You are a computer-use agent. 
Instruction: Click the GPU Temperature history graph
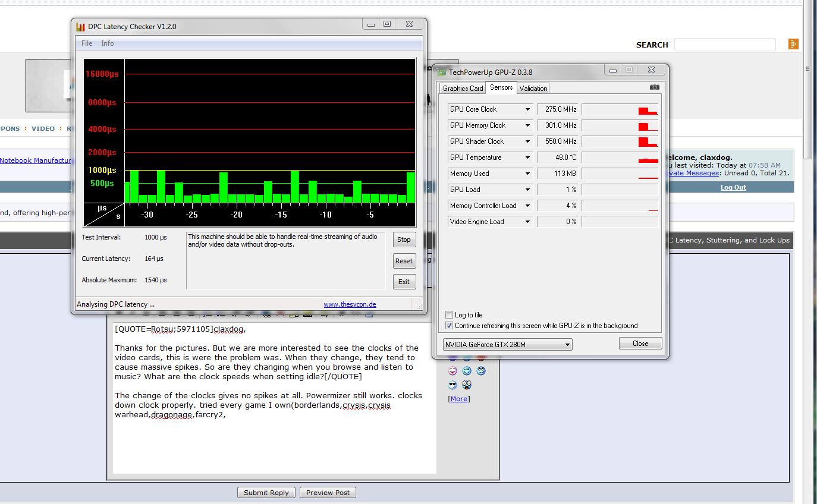pos(620,157)
